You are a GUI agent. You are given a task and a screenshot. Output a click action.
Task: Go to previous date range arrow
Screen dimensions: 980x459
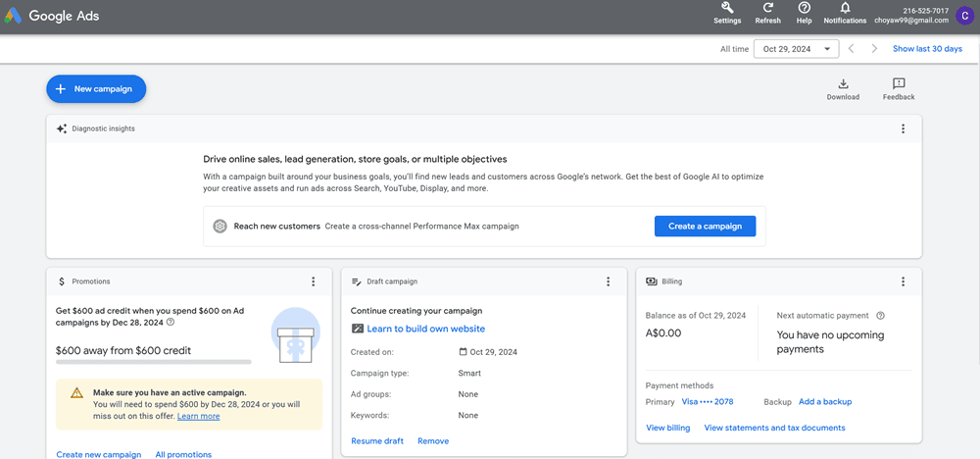tap(852, 49)
